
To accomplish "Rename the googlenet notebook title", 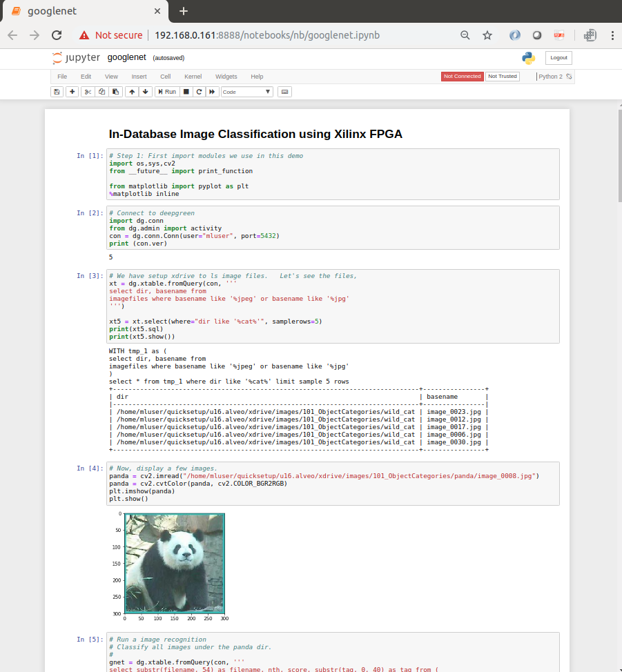I will click(126, 57).
